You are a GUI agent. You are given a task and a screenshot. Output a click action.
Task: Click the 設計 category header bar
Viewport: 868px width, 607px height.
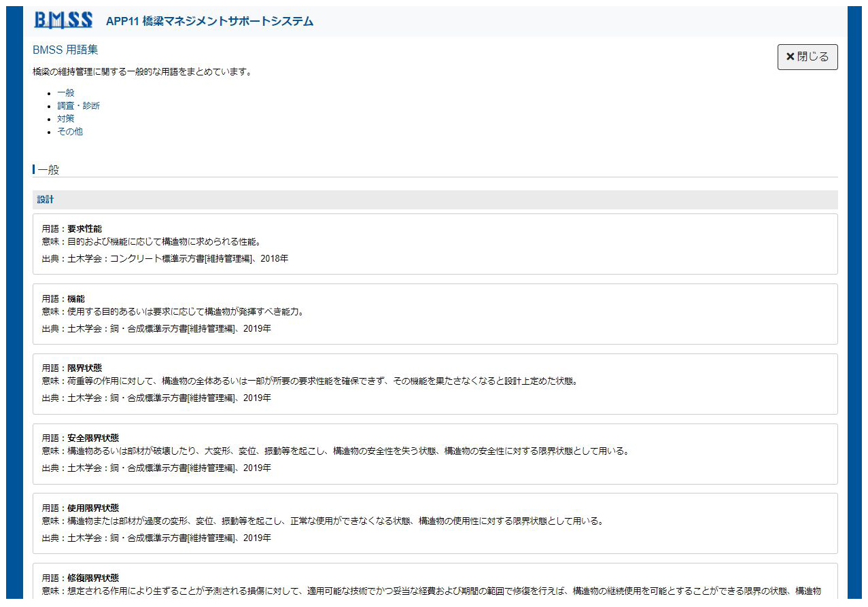(x=435, y=200)
